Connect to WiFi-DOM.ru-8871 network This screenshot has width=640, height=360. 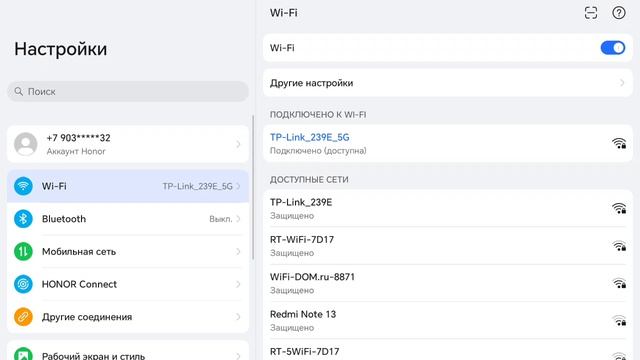coord(448,283)
